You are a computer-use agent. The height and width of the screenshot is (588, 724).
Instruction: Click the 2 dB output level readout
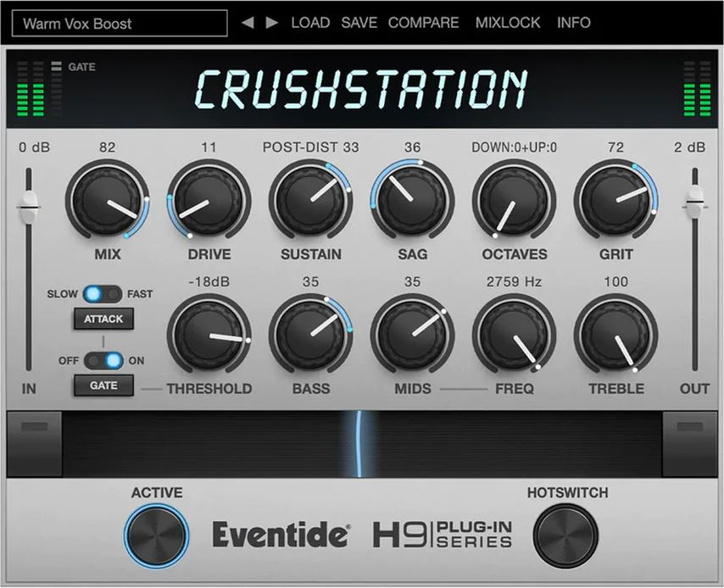pyautogui.click(x=689, y=147)
